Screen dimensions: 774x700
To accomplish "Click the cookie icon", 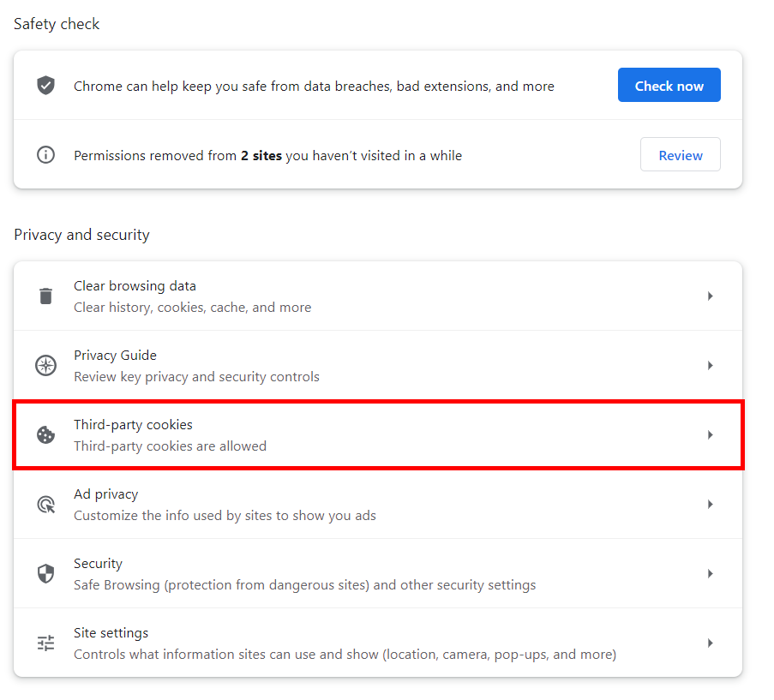I will (x=45, y=435).
